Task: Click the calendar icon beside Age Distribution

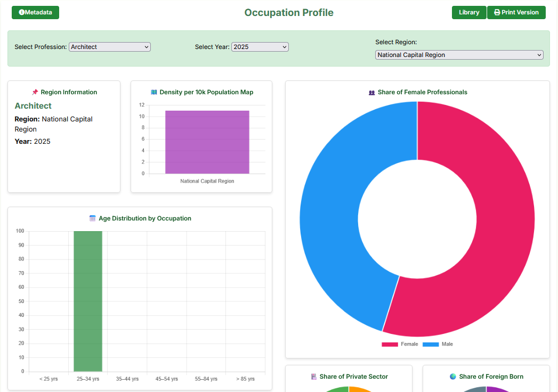Action: pos(93,218)
